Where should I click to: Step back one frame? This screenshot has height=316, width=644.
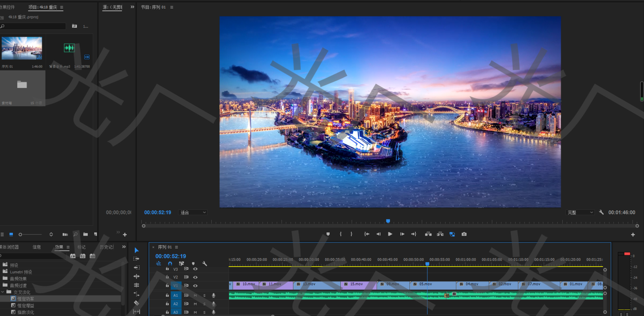click(378, 234)
